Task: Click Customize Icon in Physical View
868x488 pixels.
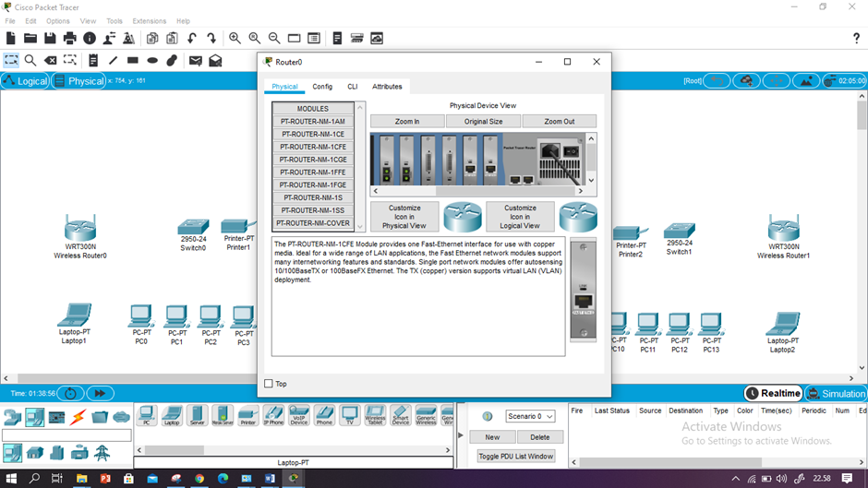Action: point(404,217)
